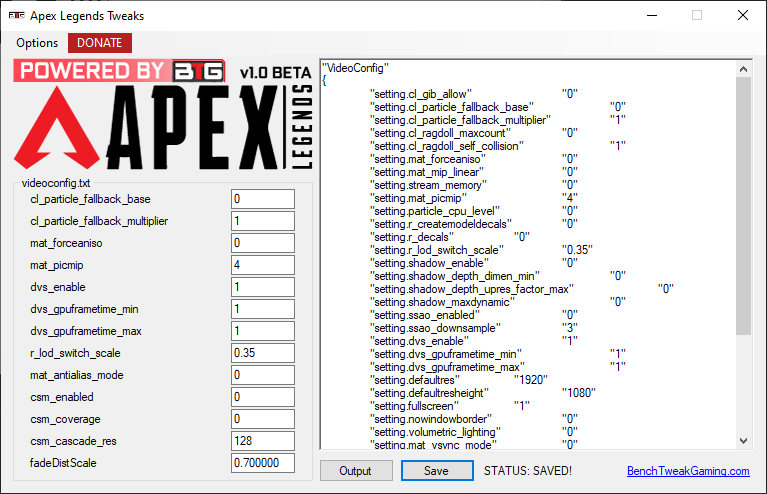Click the "setting.cl_ragdoll_maxcount" line

(474, 133)
